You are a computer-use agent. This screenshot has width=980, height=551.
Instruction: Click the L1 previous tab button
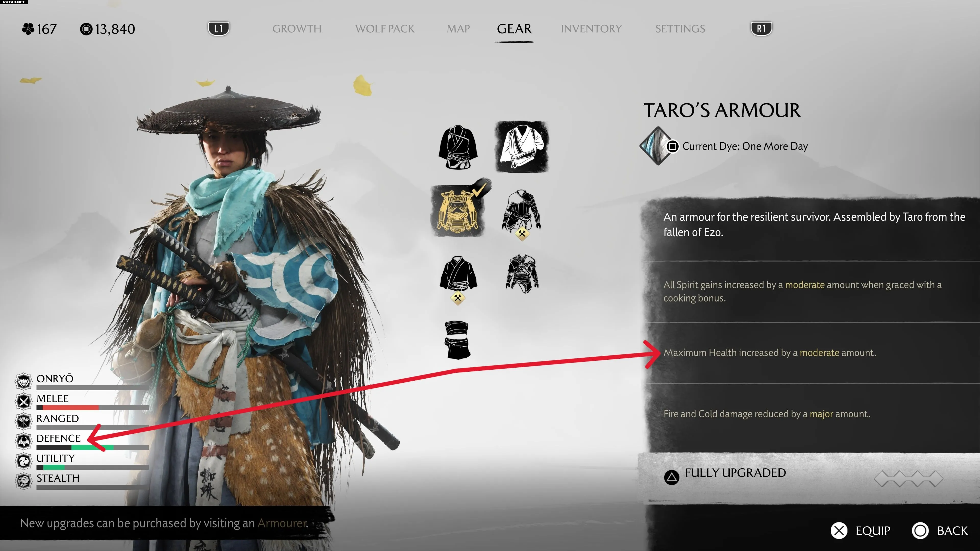[219, 29]
